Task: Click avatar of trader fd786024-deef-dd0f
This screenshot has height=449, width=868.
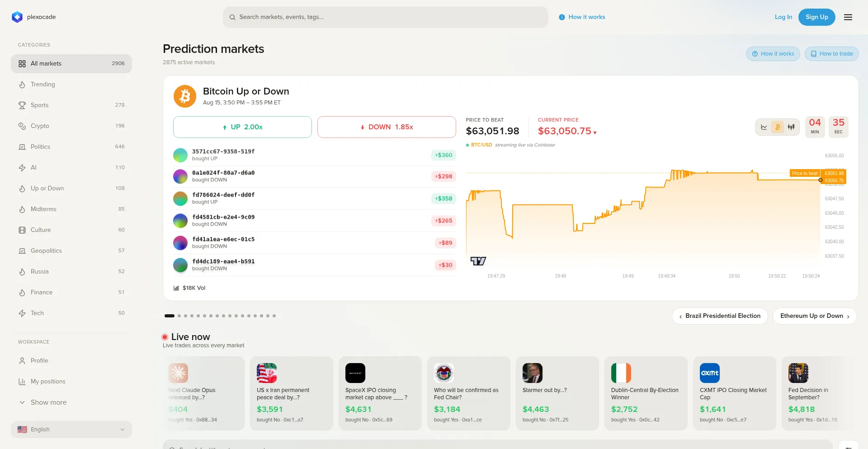Action: 180,199
